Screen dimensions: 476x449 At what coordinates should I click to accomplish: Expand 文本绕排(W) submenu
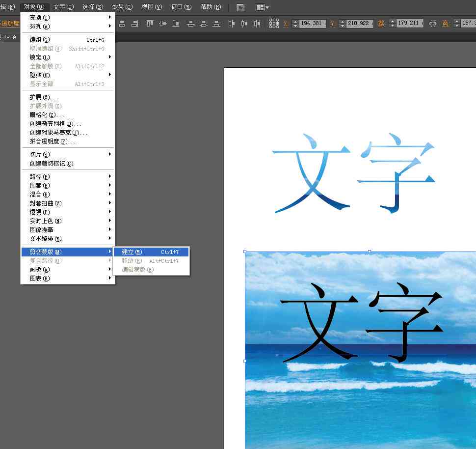(68, 239)
